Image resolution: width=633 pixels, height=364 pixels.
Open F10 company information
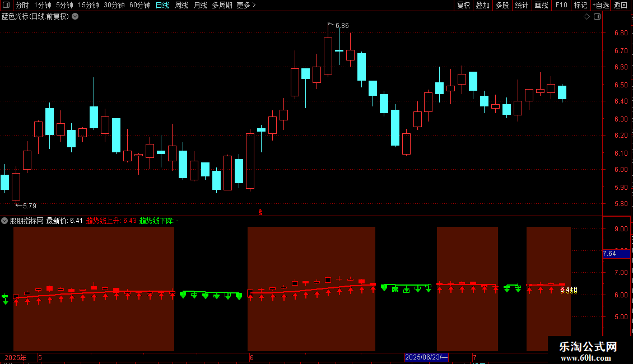click(x=561, y=5)
